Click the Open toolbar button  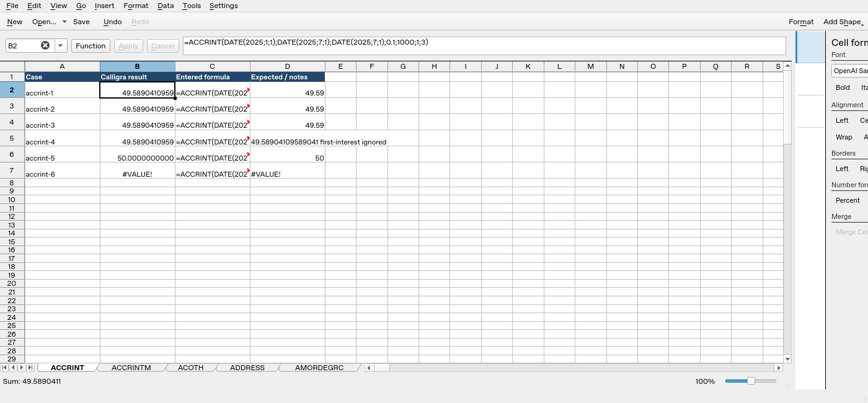click(x=43, y=22)
